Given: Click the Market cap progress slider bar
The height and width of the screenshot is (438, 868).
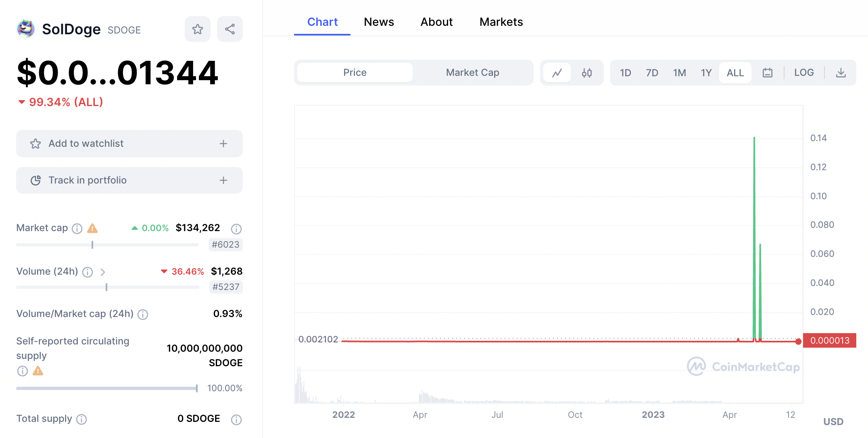Looking at the screenshot, I should click(x=108, y=245).
